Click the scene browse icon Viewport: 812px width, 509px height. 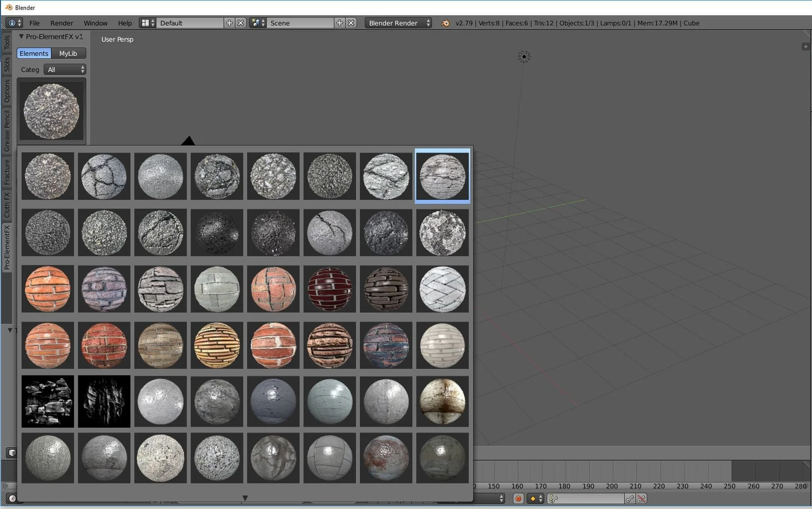pyautogui.click(x=257, y=23)
